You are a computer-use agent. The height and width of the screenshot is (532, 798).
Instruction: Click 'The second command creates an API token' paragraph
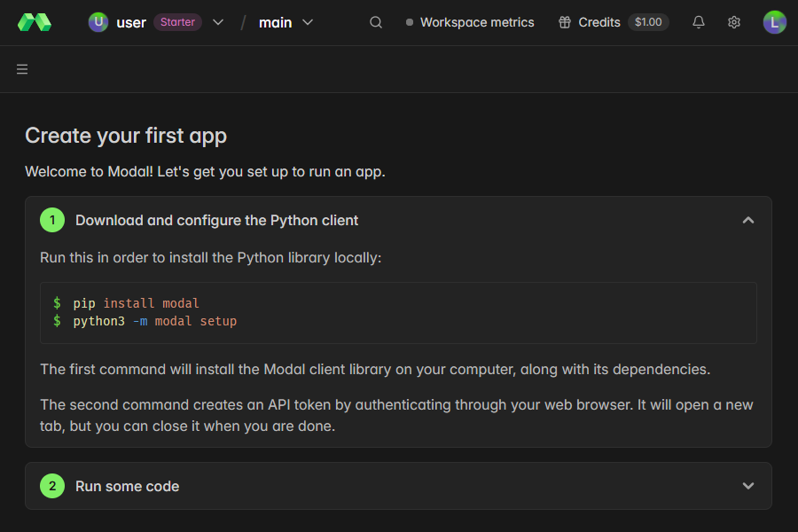396,416
